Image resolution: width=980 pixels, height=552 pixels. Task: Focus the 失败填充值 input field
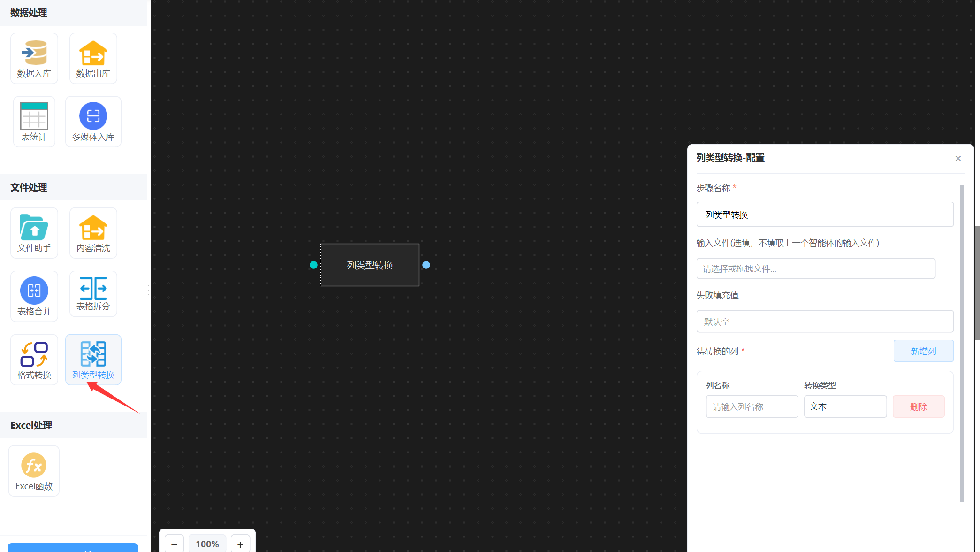pyautogui.click(x=824, y=322)
